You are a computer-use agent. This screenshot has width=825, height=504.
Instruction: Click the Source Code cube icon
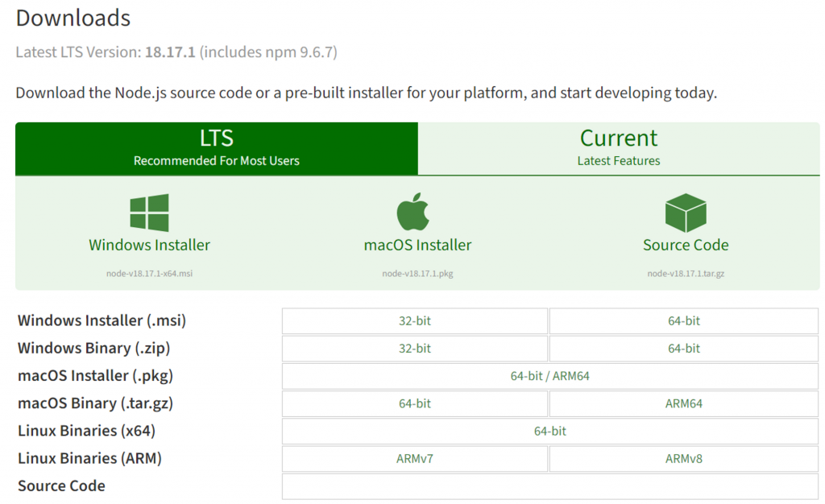pos(686,213)
